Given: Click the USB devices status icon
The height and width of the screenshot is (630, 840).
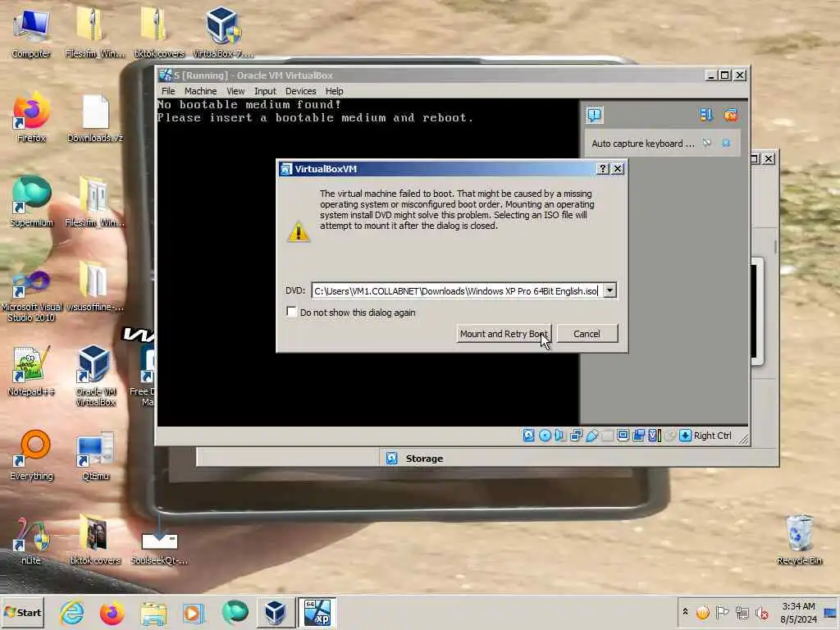Looking at the screenshot, I should coord(591,436).
